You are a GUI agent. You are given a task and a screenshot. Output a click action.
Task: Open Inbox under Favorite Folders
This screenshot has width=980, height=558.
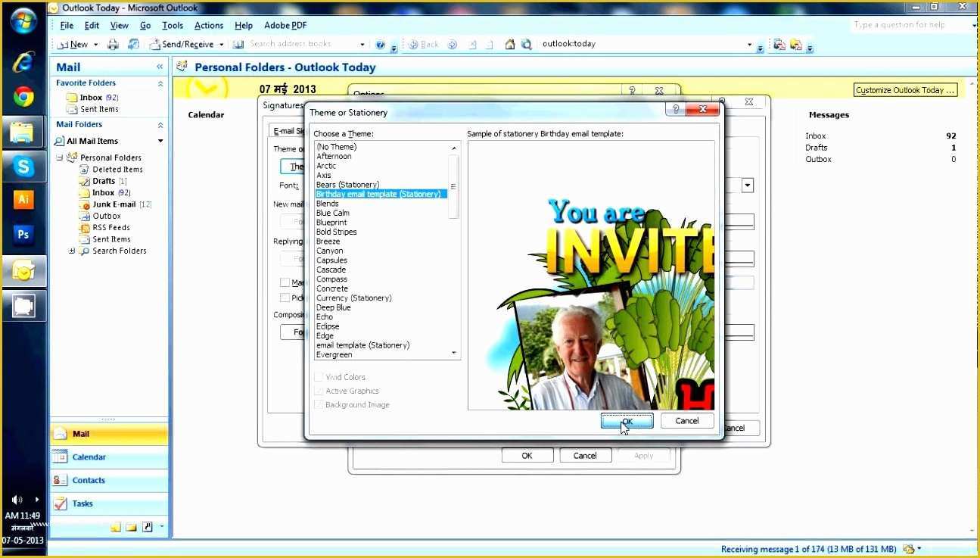[92, 98]
